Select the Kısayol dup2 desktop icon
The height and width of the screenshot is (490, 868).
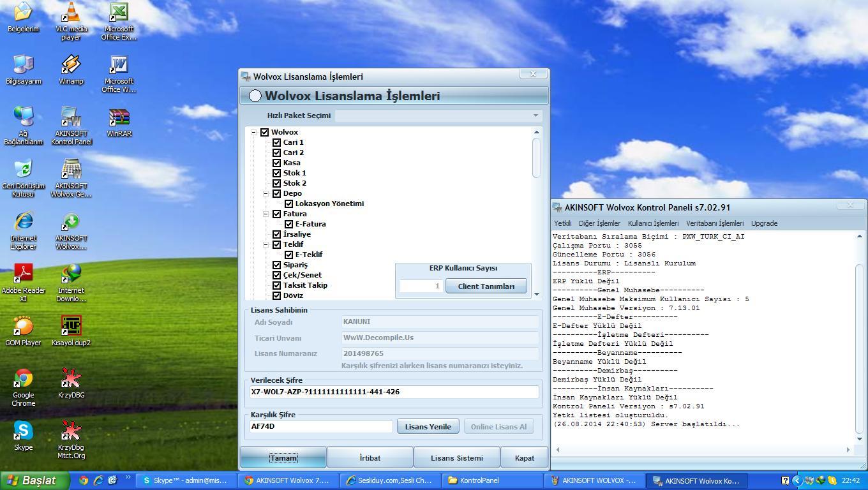[x=71, y=331]
